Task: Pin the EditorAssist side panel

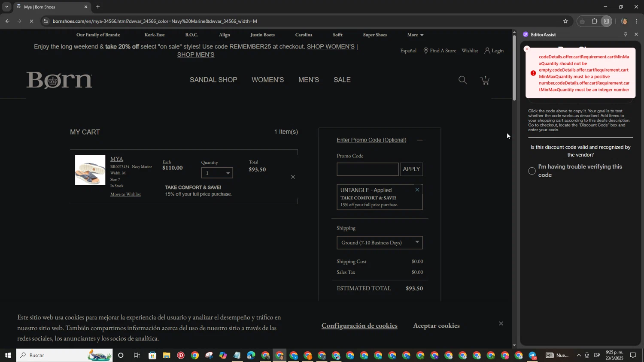Action: (626, 34)
